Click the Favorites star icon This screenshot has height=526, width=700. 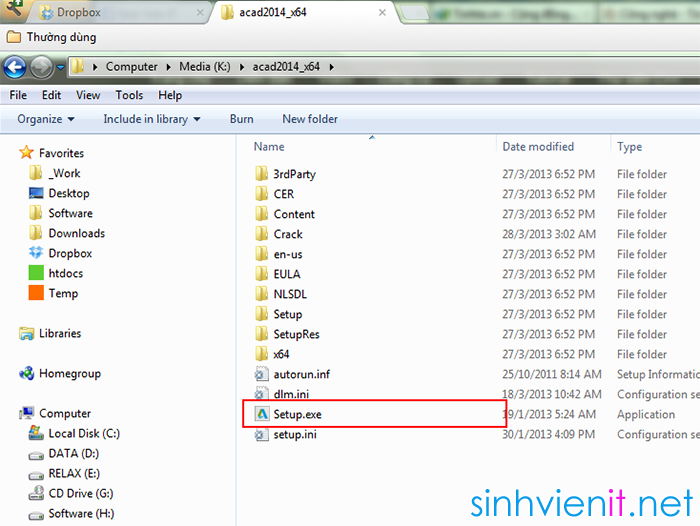[26, 152]
